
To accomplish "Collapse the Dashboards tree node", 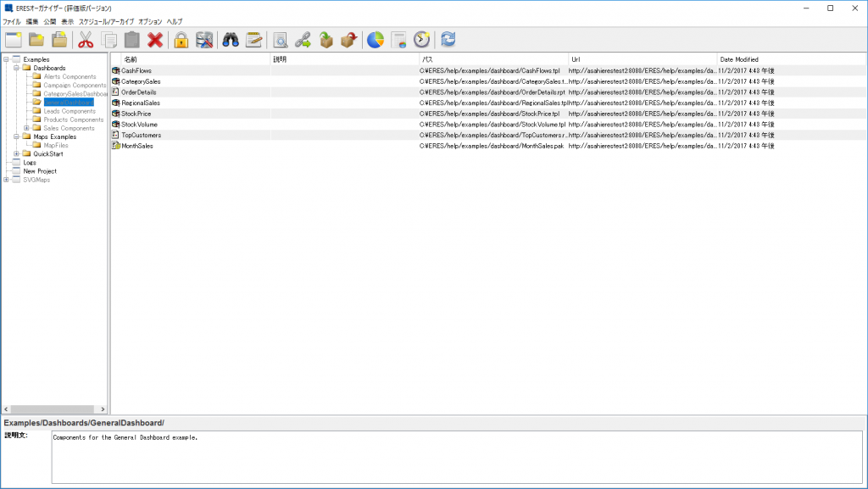I will 17,68.
